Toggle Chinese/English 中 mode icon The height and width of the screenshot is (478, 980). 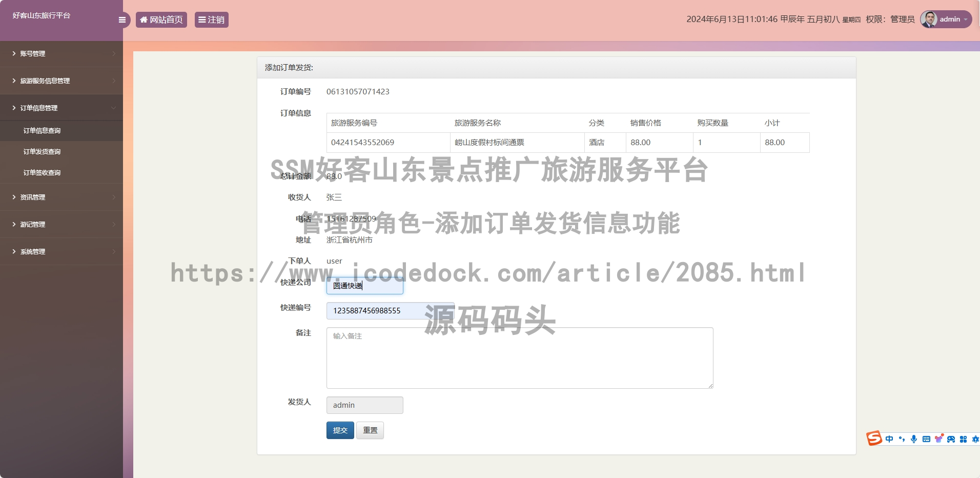(889, 439)
